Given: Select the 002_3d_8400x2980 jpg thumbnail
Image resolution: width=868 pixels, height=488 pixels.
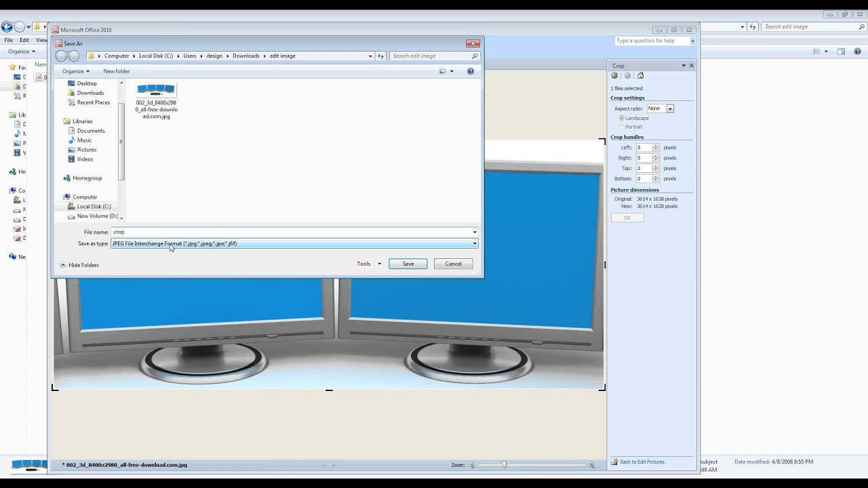Looking at the screenshot, I should pyautogui.click(x=156, y=101).
